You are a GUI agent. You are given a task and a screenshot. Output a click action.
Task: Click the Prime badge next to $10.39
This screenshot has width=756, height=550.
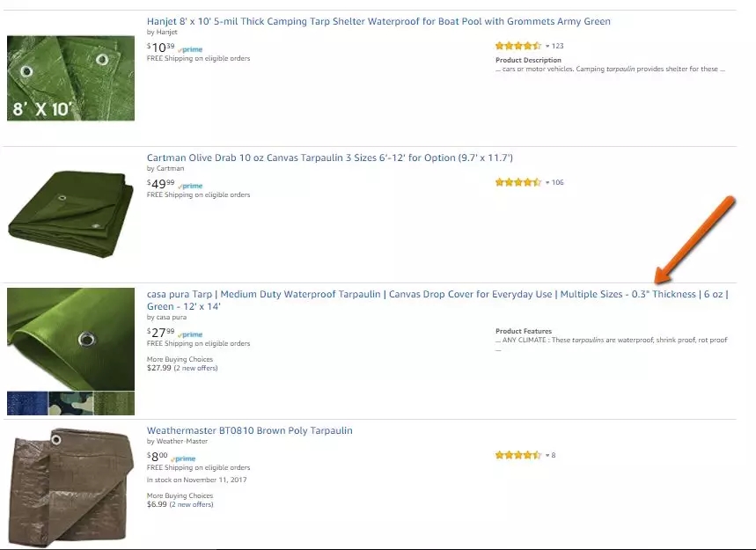pyautogui.click(x=190, y=49)
